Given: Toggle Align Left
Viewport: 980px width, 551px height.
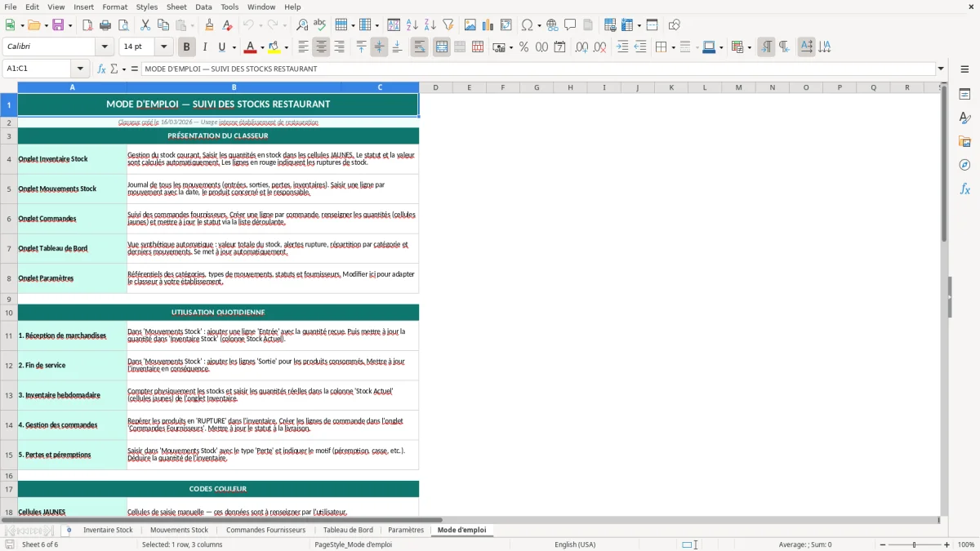Looking at the screenshot, I should click(x=303, y=47).
